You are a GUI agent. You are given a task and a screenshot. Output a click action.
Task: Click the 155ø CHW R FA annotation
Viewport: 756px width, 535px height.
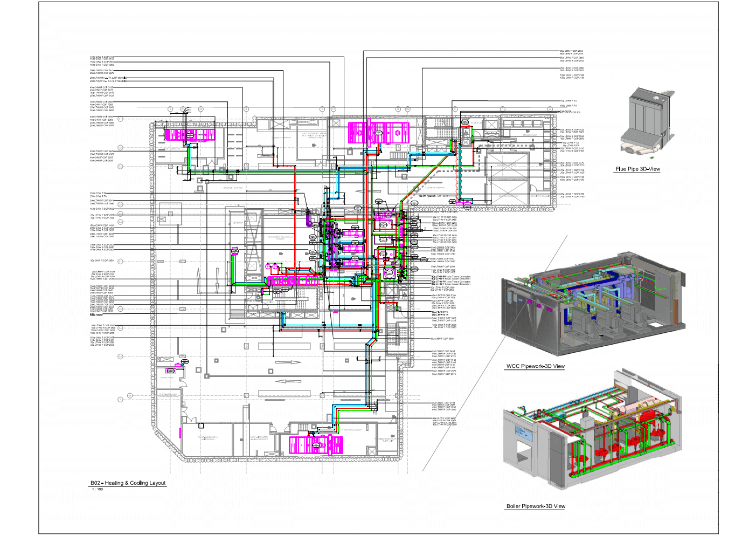coord(568,106)
